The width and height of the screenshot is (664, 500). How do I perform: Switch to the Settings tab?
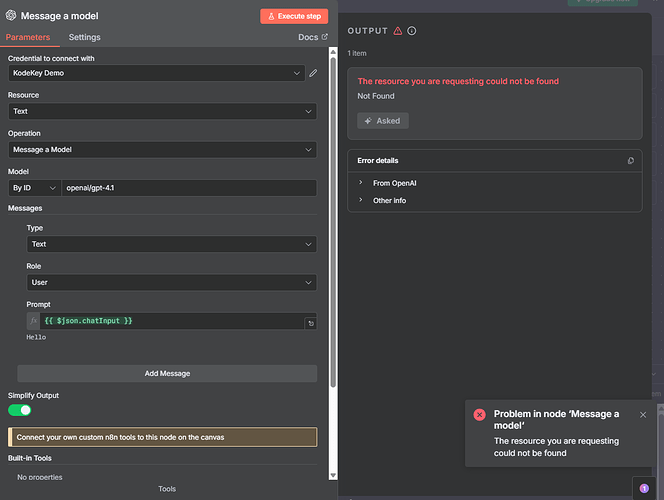click(x=84, y=37)
